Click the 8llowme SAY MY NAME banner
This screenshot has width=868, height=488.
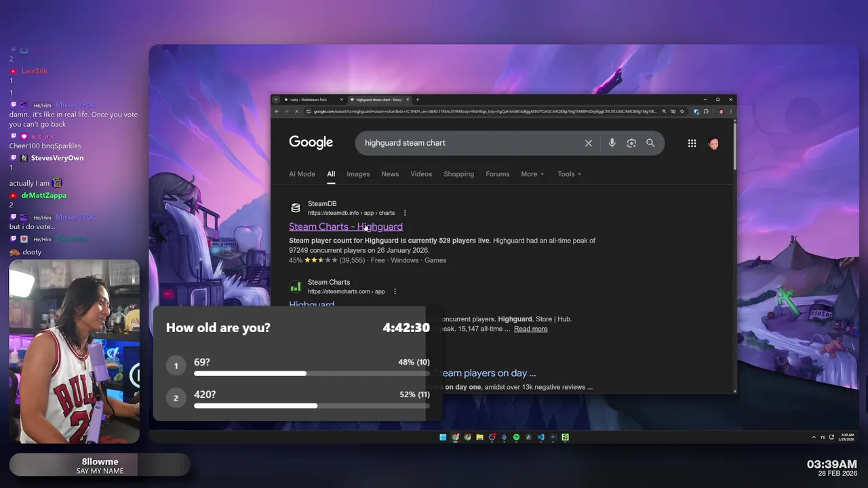pyautogui.click(x=100, y=466)
